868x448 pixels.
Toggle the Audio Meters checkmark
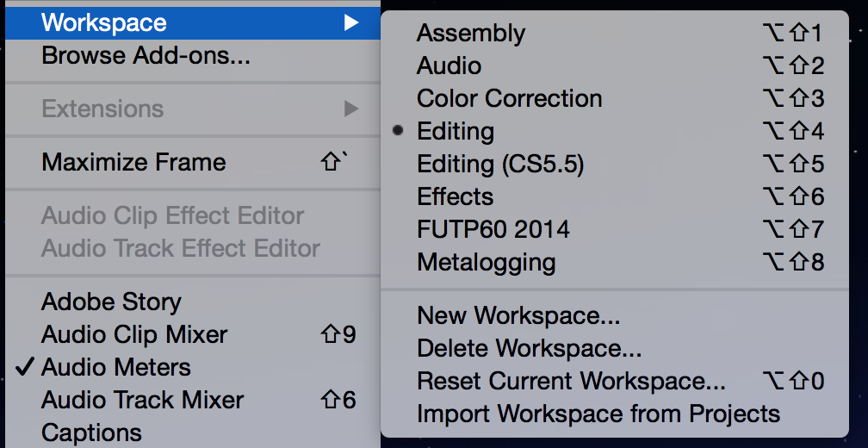click(193, 367)
